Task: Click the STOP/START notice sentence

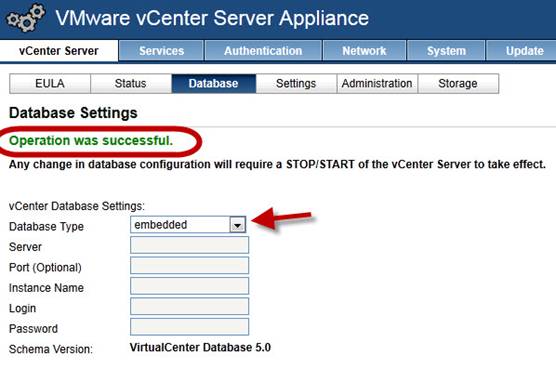Action: (x=277, y=164)
